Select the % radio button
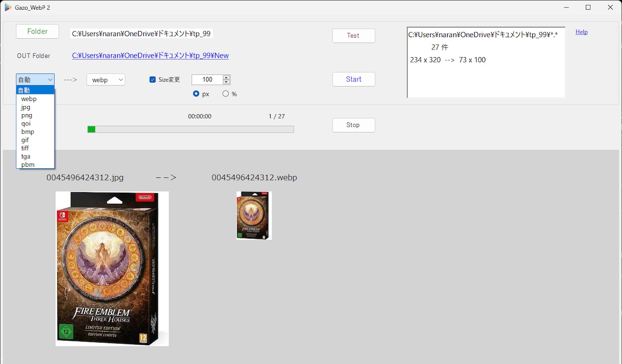 (225, 94)
